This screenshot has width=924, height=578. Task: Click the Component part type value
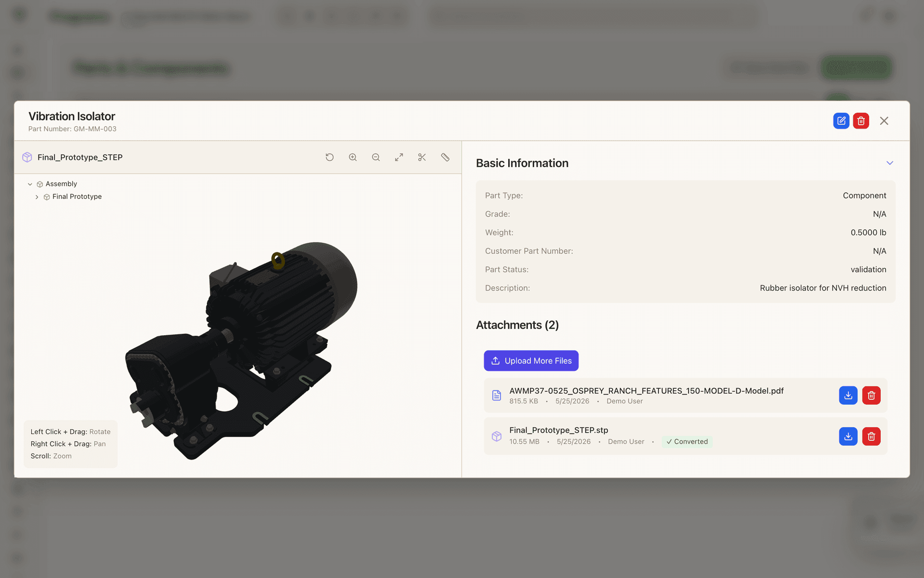[864, 196]
